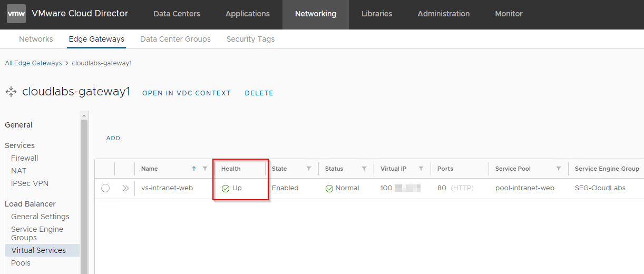Open the Libraries menu

377,14
